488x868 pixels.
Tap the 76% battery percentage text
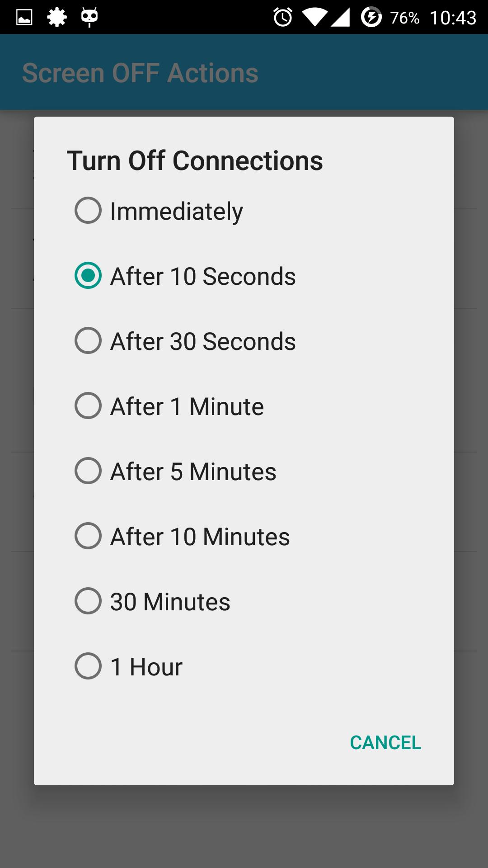tap(404, 18)
